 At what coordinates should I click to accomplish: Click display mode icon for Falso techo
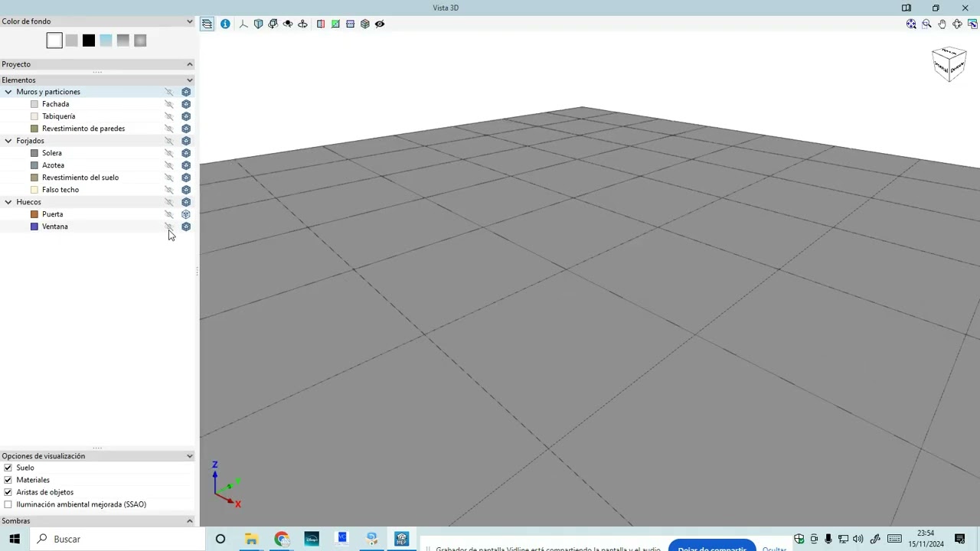(186, 190)
